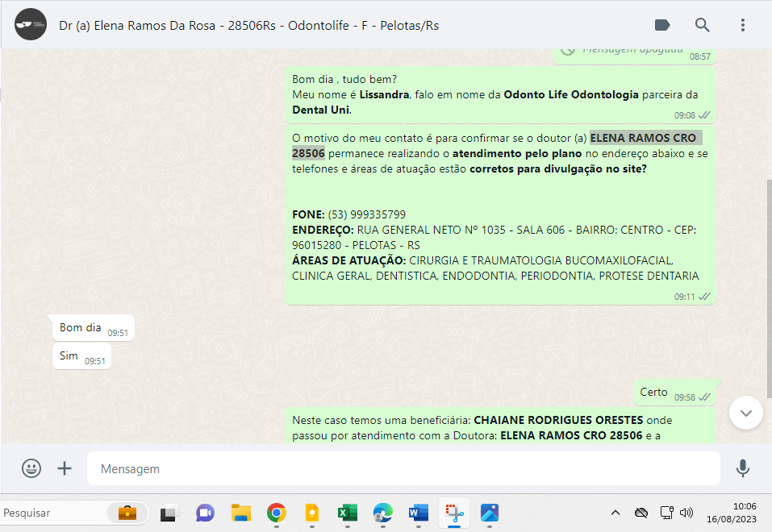Open the clock showing 10:06 16/08/2023
This screenshot has width=772, height=532.
732,513
